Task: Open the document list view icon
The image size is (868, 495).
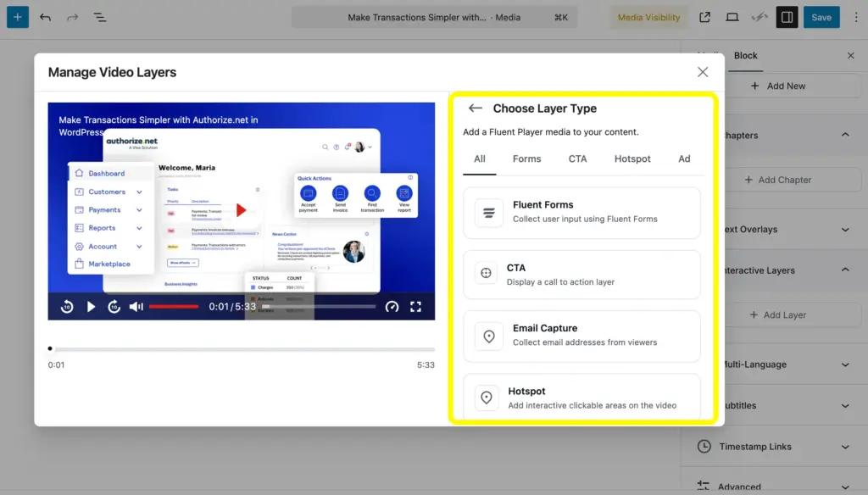Action: 99,17
